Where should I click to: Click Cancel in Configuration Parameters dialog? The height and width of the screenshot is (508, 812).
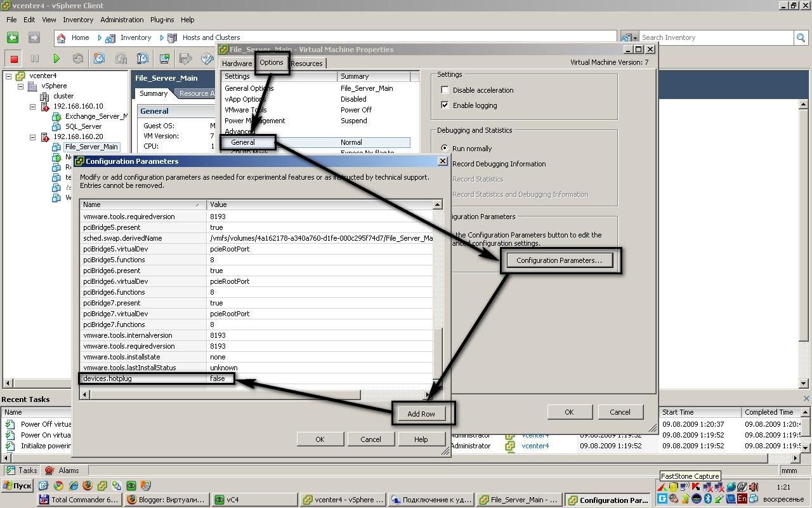click(x=370, y=439)
